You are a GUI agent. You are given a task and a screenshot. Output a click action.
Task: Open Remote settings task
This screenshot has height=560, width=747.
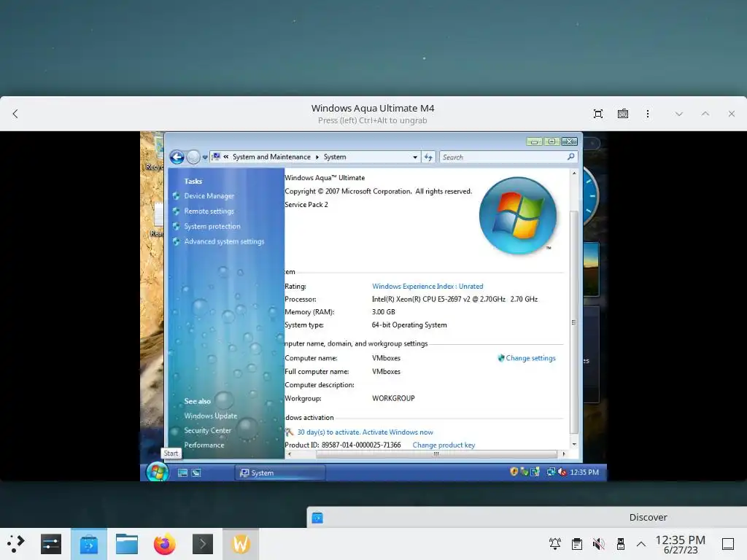click(x=209, y=211)
